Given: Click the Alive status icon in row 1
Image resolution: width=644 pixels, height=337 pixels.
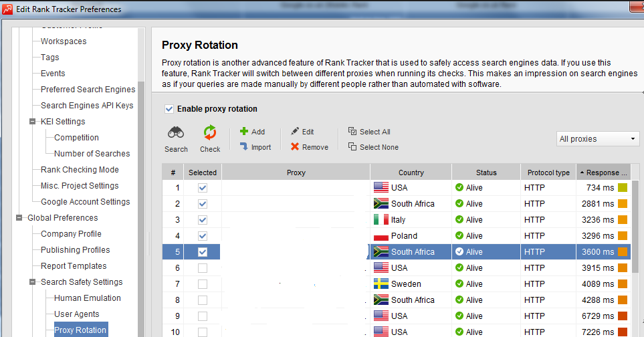Looking at the screenshot, I should click(459, 188).
